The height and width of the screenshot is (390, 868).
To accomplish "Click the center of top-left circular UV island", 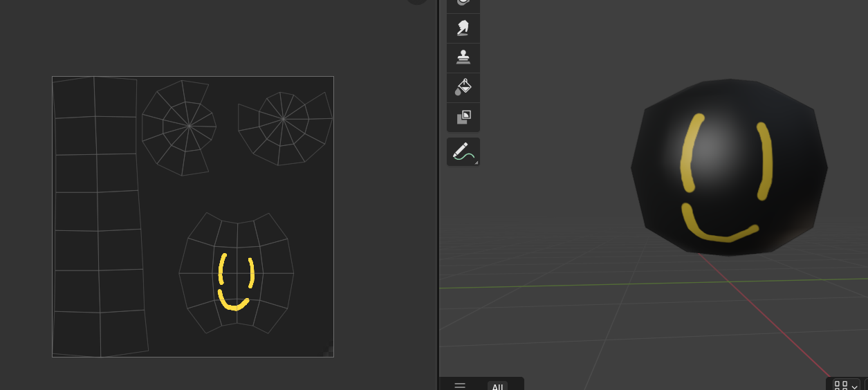I will click(x=189, y=126).
